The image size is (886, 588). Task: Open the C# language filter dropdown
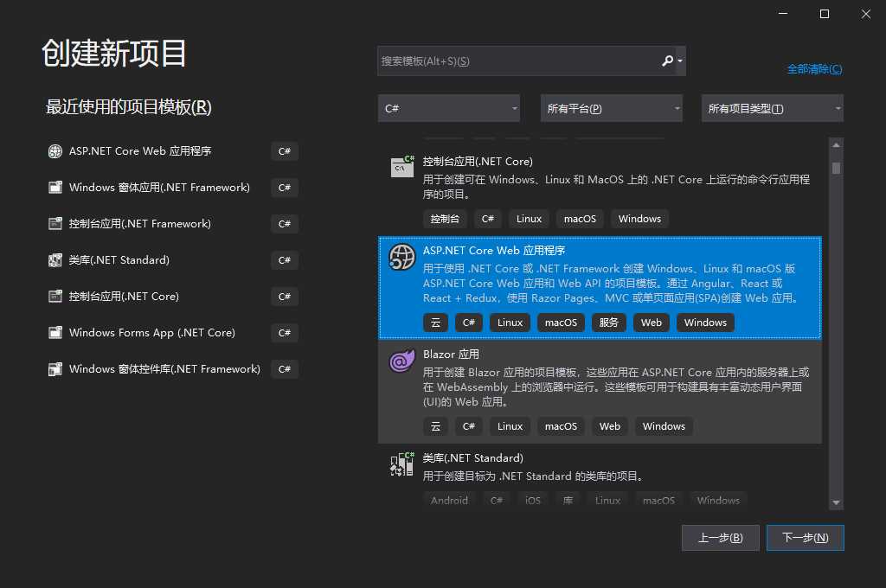(x=449, y=108)
